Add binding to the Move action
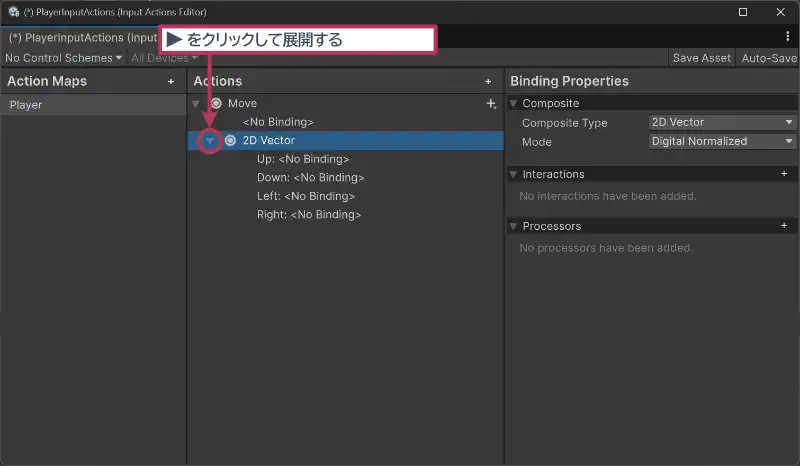The height and width of the screenshot is (466, 800). tap(490, 104)
